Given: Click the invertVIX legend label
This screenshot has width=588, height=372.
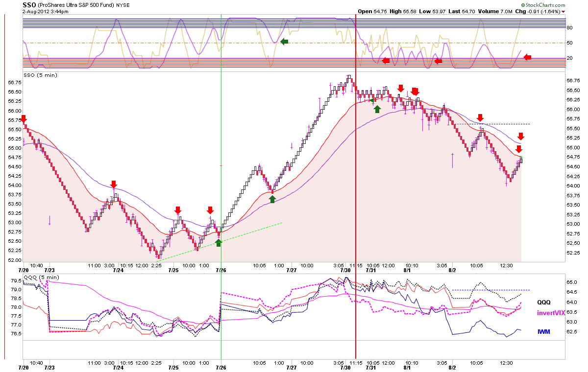Looking at the screenshot, I should [x=551, y=313].
